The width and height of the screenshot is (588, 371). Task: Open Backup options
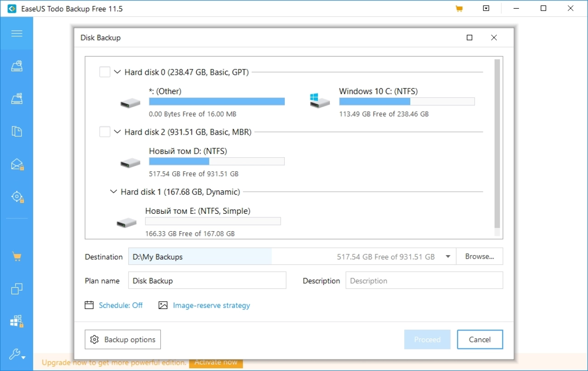click(123, 340)
